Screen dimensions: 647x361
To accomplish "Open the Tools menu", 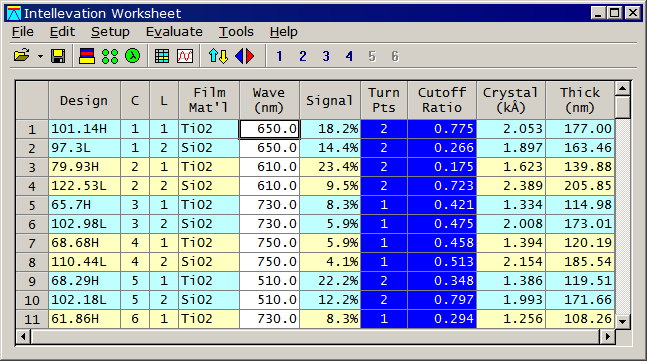I will tap(236, 32).
